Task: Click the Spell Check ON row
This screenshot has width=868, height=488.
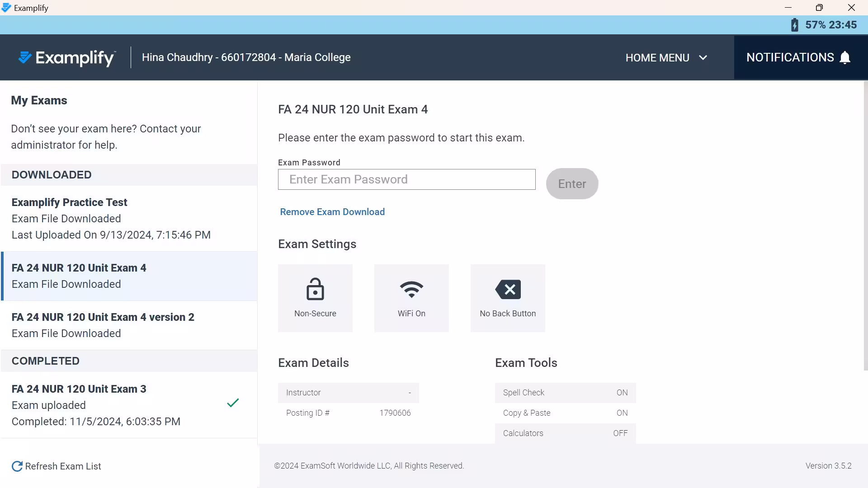Action: [565, 393]
